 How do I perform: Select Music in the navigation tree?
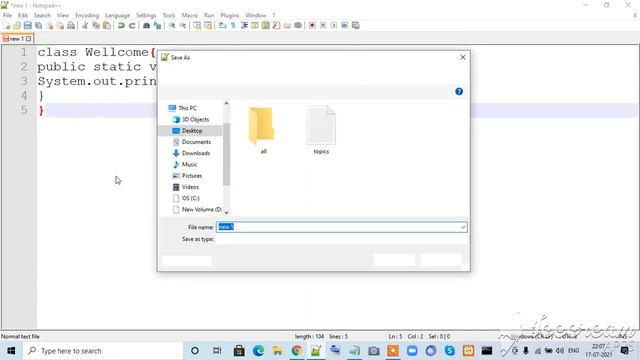point(185,164)
